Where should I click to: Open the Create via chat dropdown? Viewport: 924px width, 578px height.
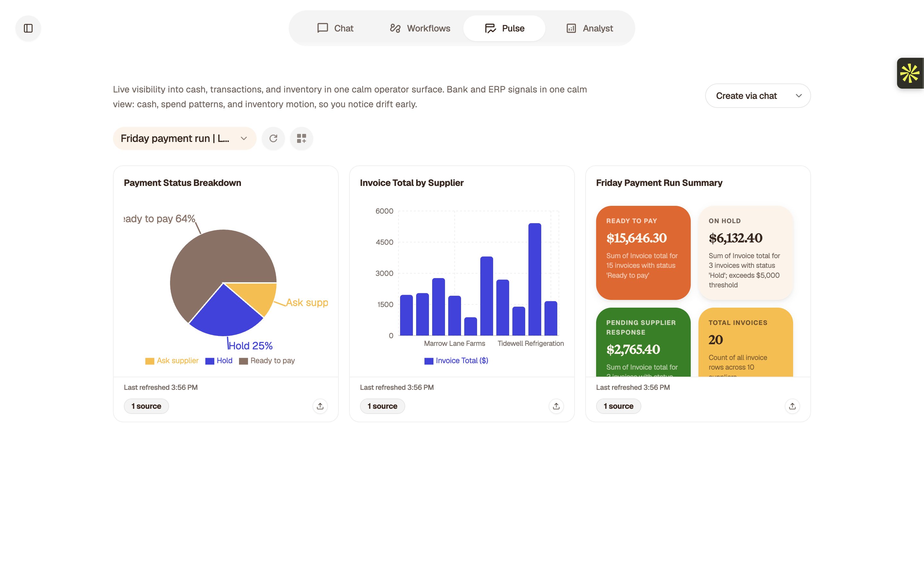(x=757, y=96)
